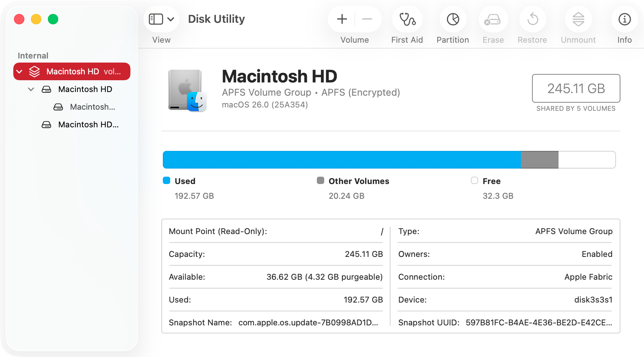Open the Info panel
Screen dimensions: 644x357
(x=624, y=19)
